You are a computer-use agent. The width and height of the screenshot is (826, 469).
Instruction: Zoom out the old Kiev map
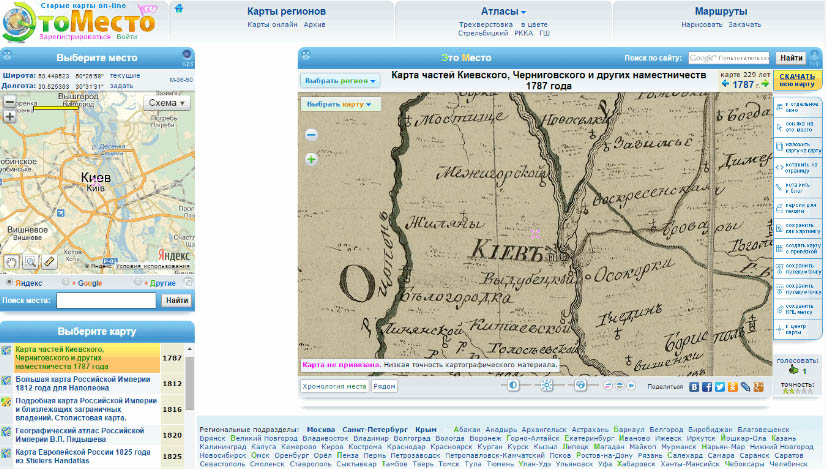click(x=311, y=135)
